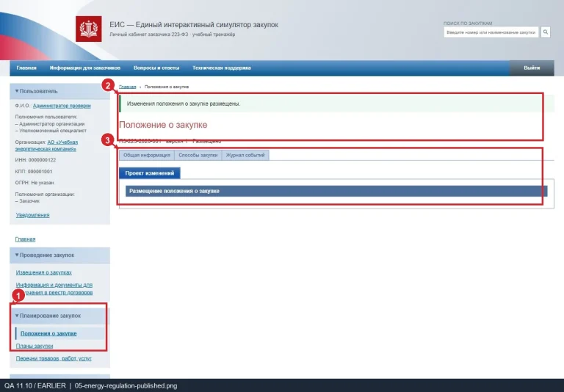Click the sidebar Главная link

tap(25, 239)
